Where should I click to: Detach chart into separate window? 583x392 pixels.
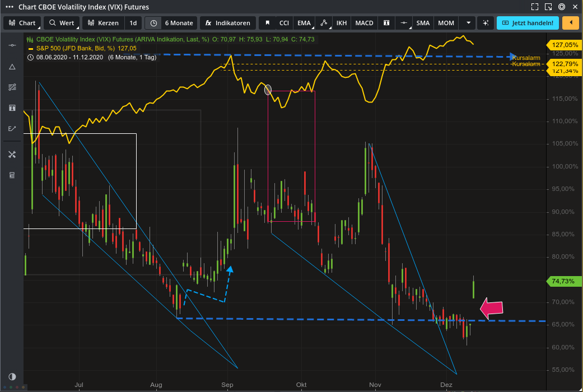click(x=548, y=7)
